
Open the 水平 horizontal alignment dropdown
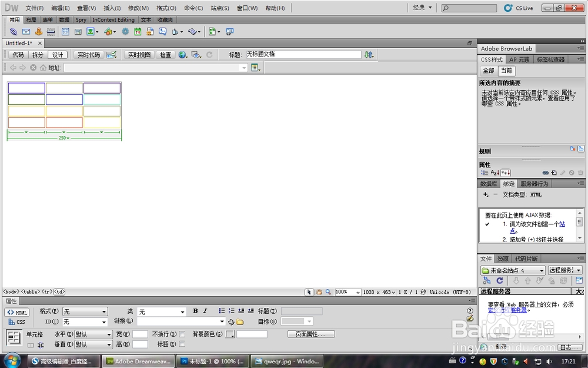[x=93, y=334]
